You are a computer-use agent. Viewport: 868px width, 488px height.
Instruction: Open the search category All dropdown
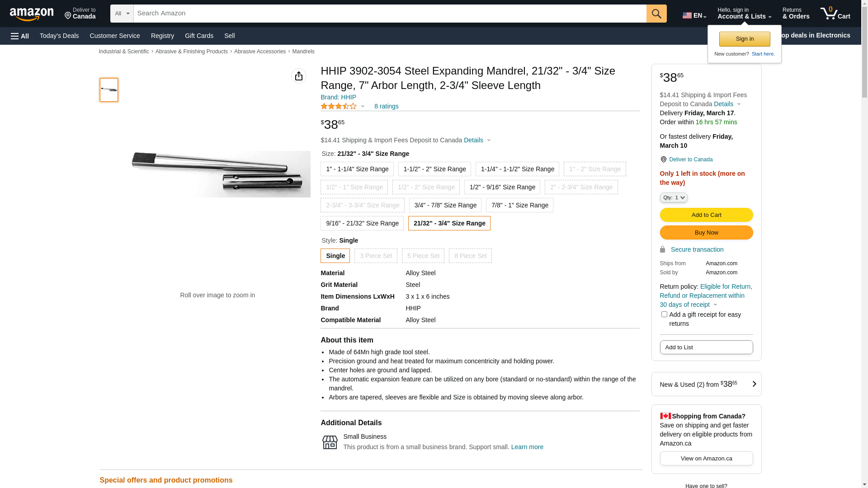click(x=122, y=14)
